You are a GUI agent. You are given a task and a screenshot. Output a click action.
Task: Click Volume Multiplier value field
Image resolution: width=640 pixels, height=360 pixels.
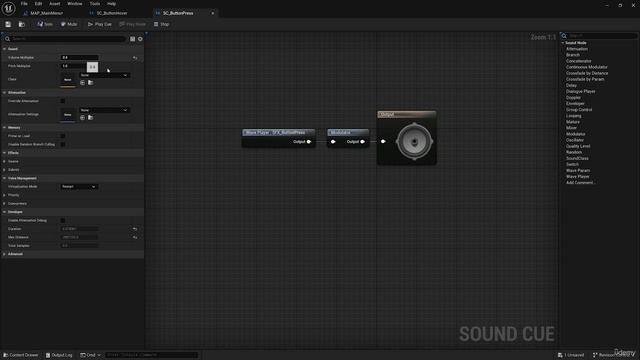[79, 58]
